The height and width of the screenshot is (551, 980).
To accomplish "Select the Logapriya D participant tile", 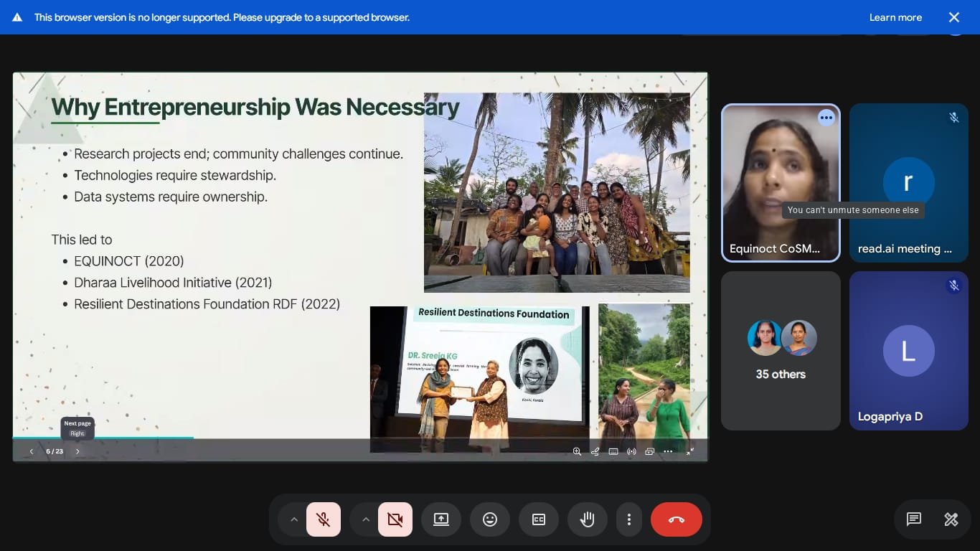I will pyautogui.click(x=909, y=351).
